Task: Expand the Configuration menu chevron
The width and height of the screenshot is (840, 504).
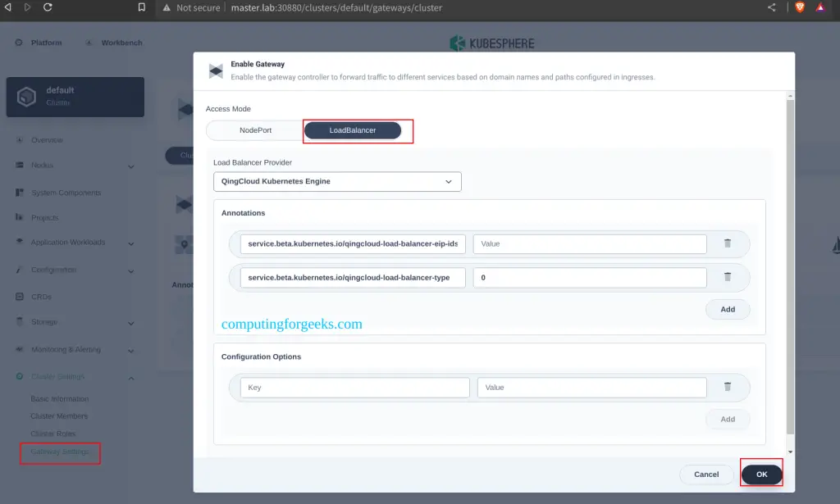Action: click(131, 271)
